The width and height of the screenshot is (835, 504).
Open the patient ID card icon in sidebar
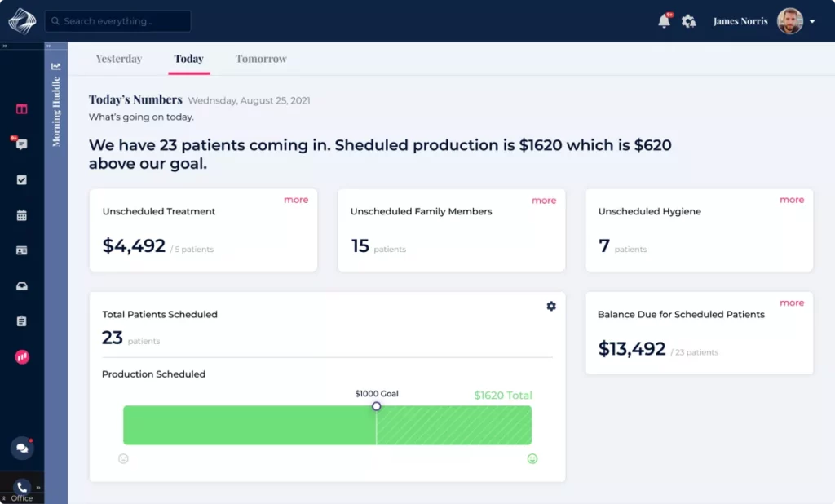[x=22, y=250]
